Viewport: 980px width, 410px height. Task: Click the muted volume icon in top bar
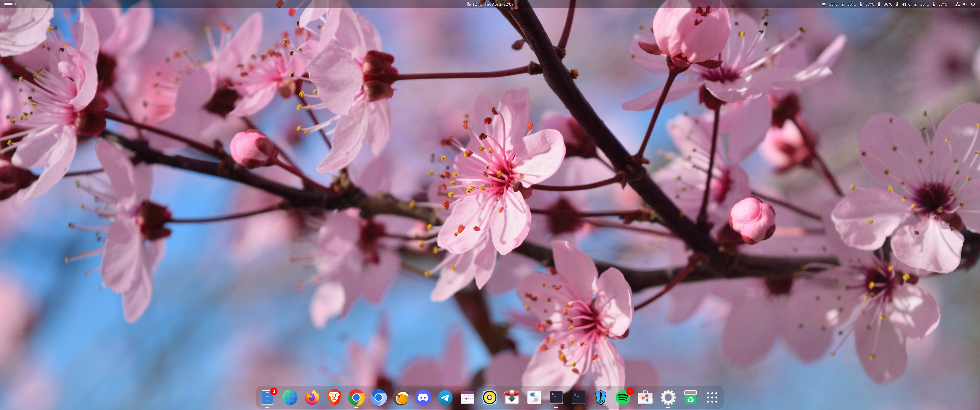pos(965,4)
